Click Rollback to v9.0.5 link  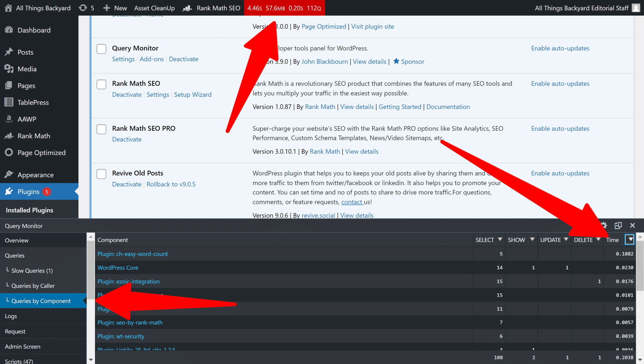tap(171, 184)
